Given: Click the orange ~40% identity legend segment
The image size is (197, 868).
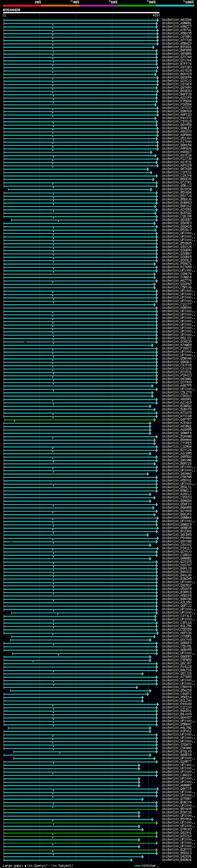Looking at the screenshot, I should tap(60, 6).
